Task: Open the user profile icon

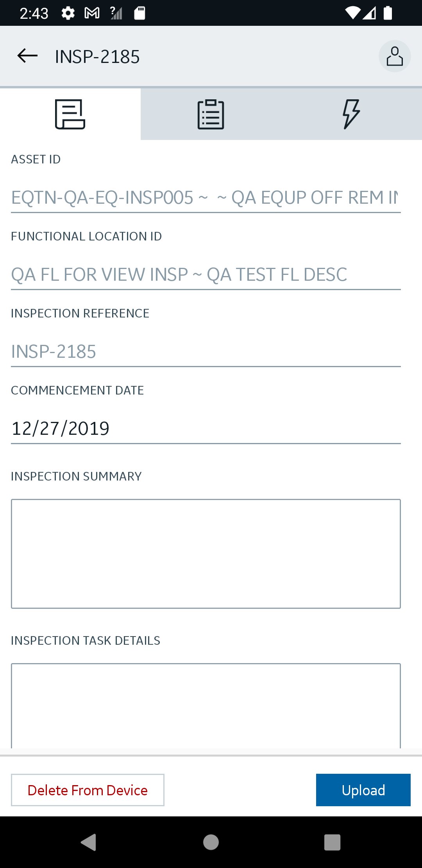Action: click(x=394, y=56)
